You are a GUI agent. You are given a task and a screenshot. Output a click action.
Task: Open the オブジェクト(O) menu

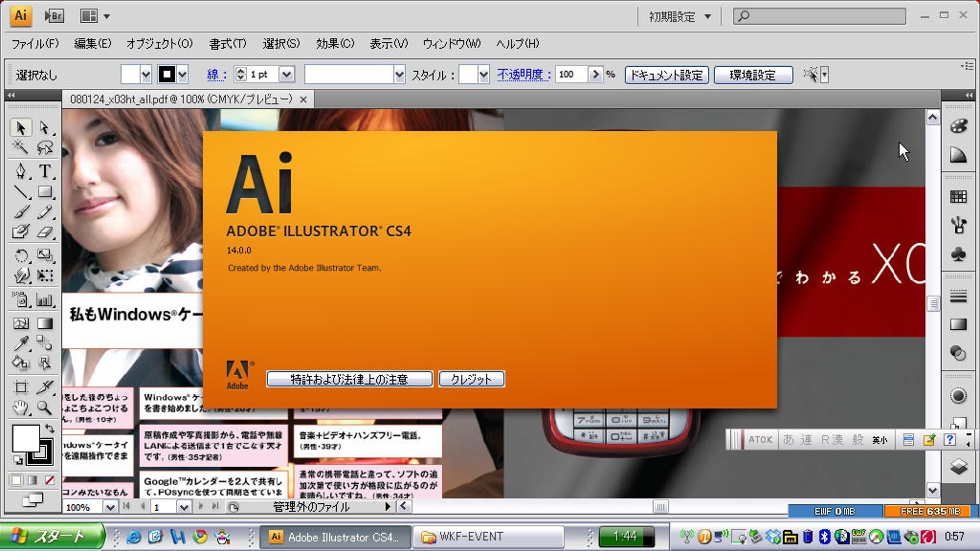[x=160, y=44]
